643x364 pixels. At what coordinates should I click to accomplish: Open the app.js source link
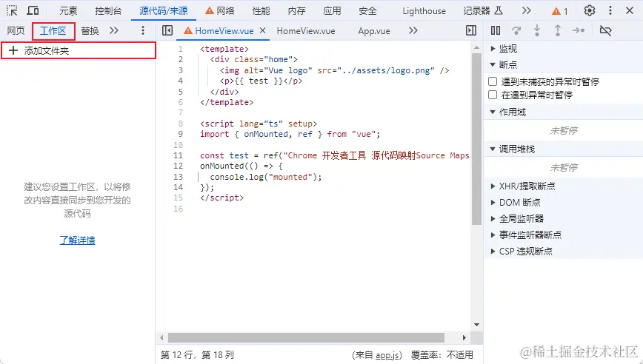387,355
